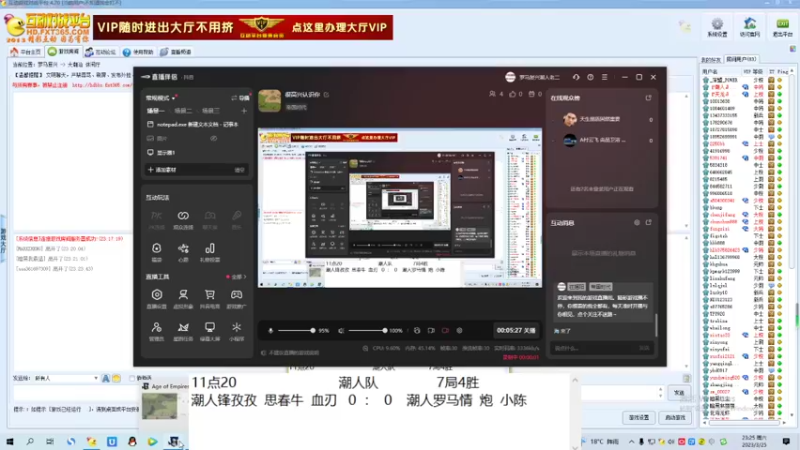
Task: Pop out the online audience panel
Action: 648,97
